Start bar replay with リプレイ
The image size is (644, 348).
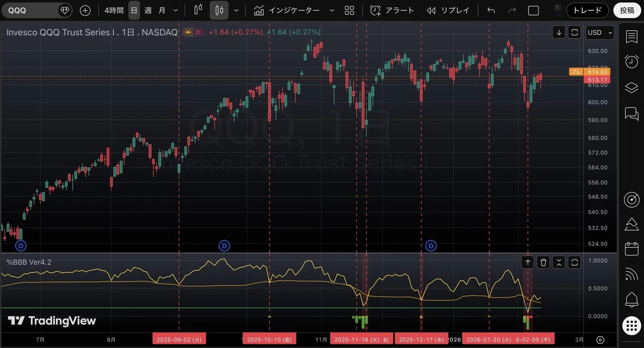[448, 10]
